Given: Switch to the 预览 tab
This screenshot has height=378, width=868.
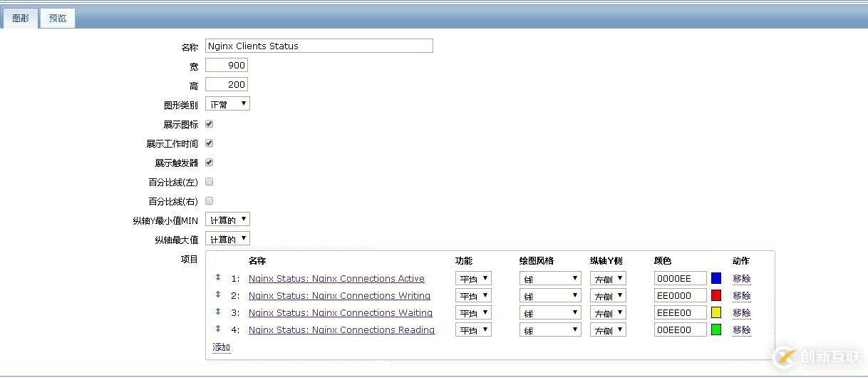Looking at the screenshot, I should pyautogui.click(x=57, y=18).
